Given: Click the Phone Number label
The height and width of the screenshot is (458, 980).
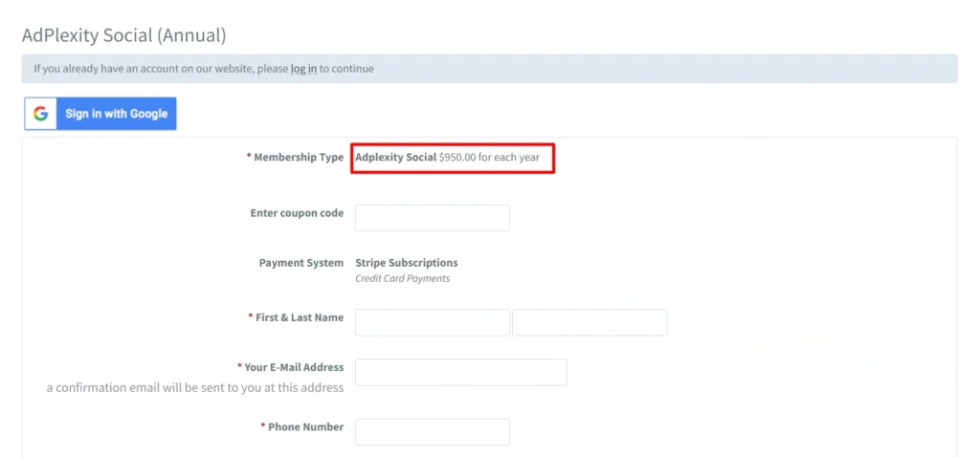Looking at the screenshot, I should tap(304, 427).
